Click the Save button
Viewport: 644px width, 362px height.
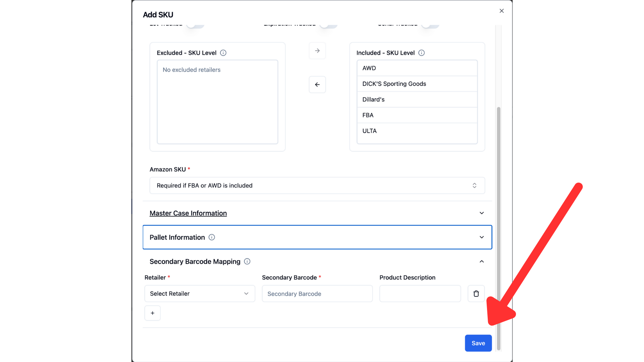(x=478, y=343)
